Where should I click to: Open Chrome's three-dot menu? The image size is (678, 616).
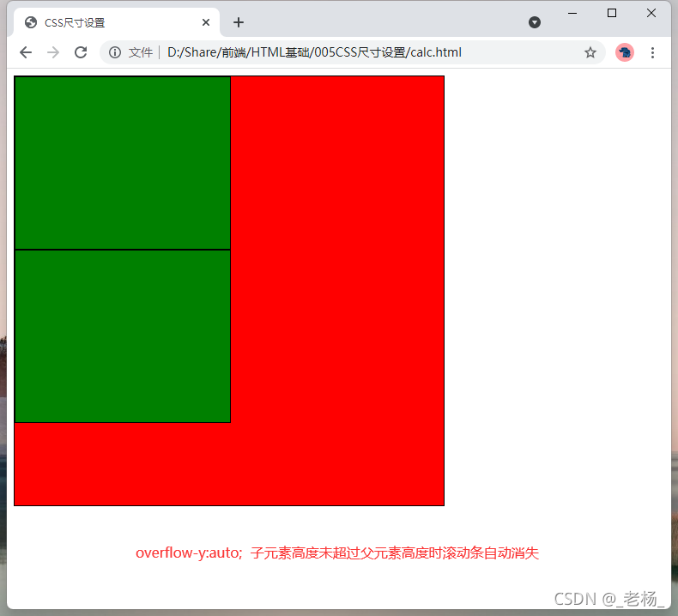[x=652, y=52]
